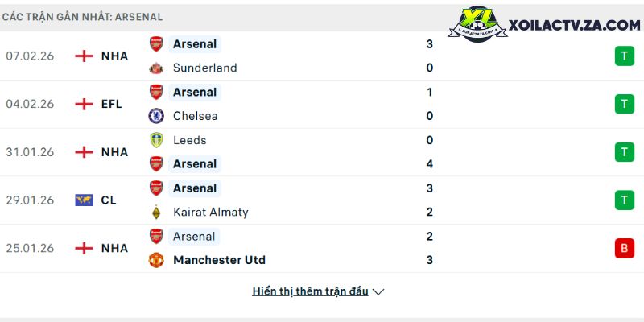Click the Kairat Almaty club crest icon
The image size is (644, 322).
(156, 213)
